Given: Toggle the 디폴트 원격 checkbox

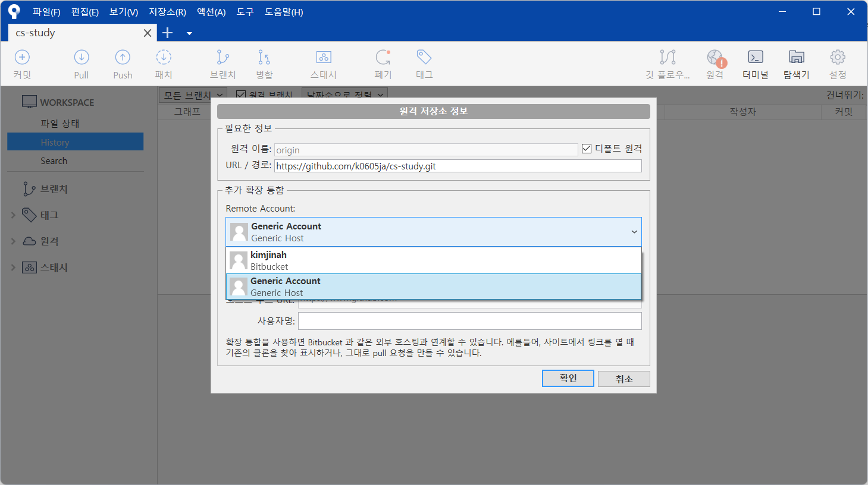Looking at the screenshot, I should pos(587,149).
